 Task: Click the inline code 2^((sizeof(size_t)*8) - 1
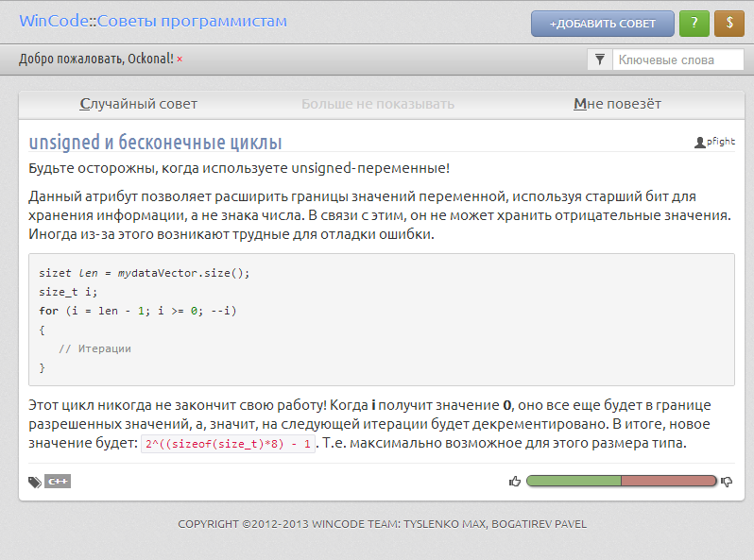(x=228, y=444)
